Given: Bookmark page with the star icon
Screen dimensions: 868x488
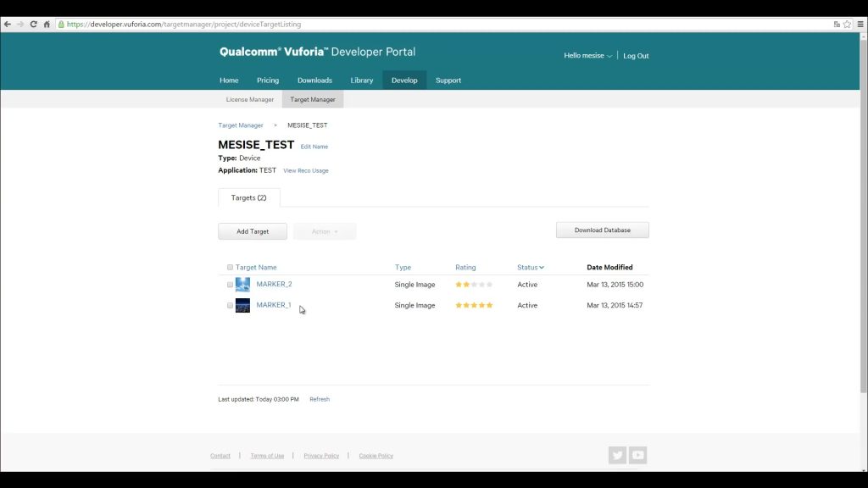Looking at the screenshot, I should point(847,25).
